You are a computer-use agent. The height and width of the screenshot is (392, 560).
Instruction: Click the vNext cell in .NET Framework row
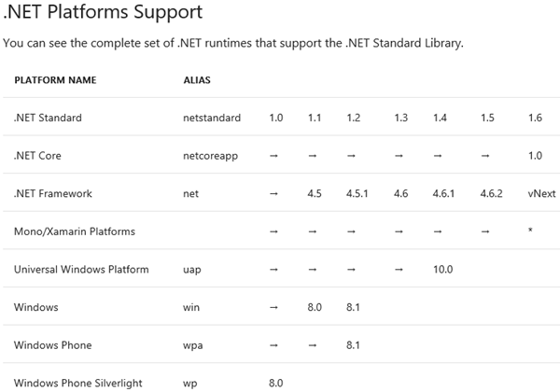pyautogui.click(x=541, y=194)
